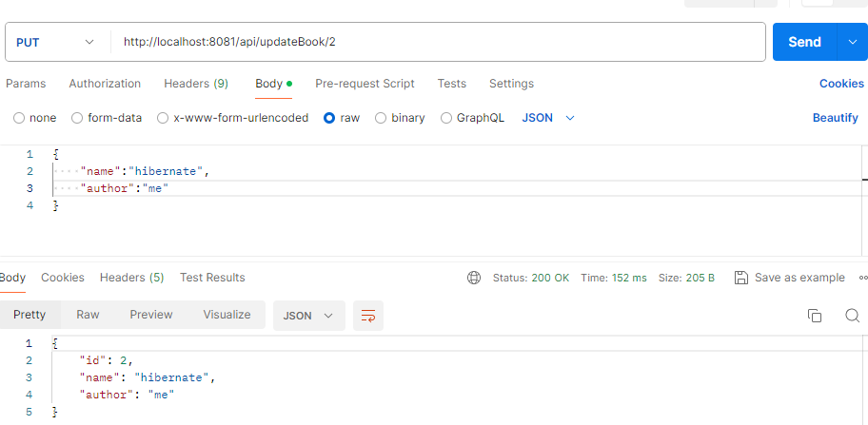Select the raw body radio button
This screenshot has height=425, width=868.
click(329, 118)
